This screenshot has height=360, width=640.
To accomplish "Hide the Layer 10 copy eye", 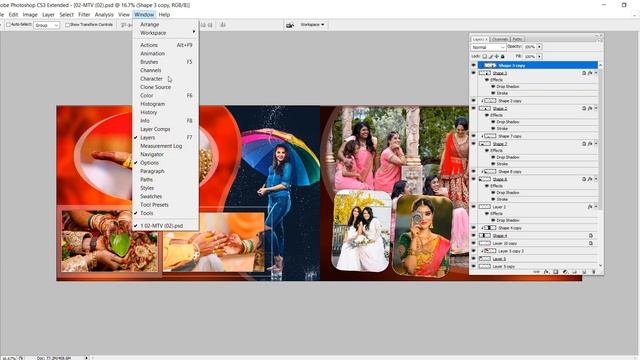I will coord(473,243).
